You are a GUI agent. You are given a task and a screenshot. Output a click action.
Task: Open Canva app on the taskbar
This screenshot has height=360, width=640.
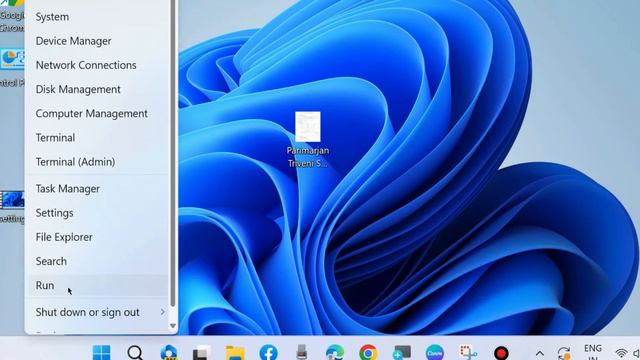tap(435, 353)
